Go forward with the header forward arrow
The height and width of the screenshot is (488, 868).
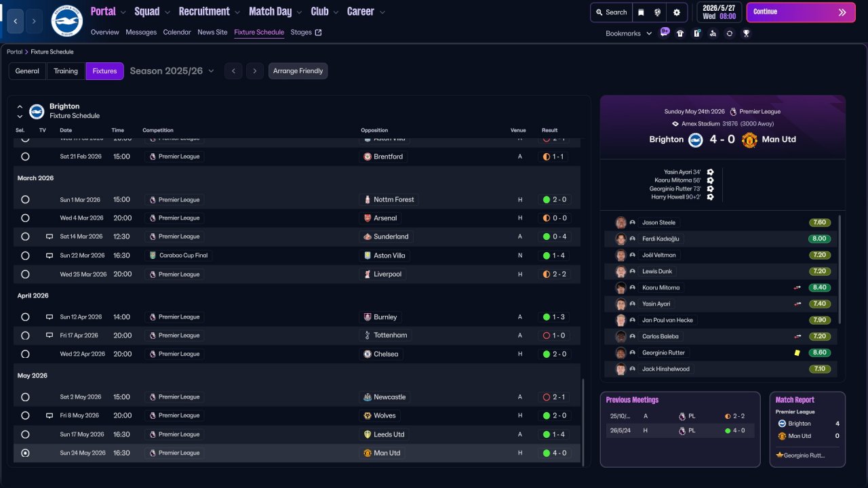[34, 22]
